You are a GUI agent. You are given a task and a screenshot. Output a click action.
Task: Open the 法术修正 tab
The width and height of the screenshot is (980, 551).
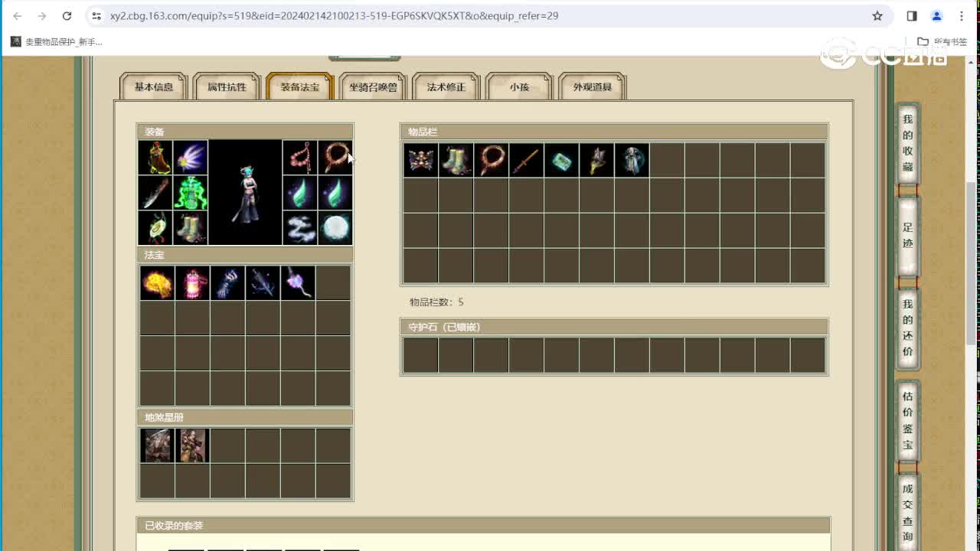(446, 87)
